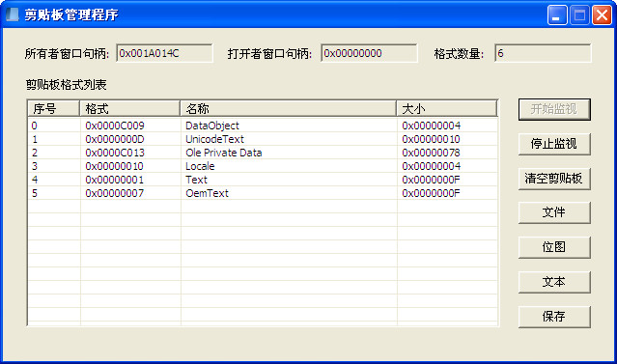Image resolution: width=617 pixels, height=364 pixels.
Task: Select the Text format entry
Action: point(196,180)
